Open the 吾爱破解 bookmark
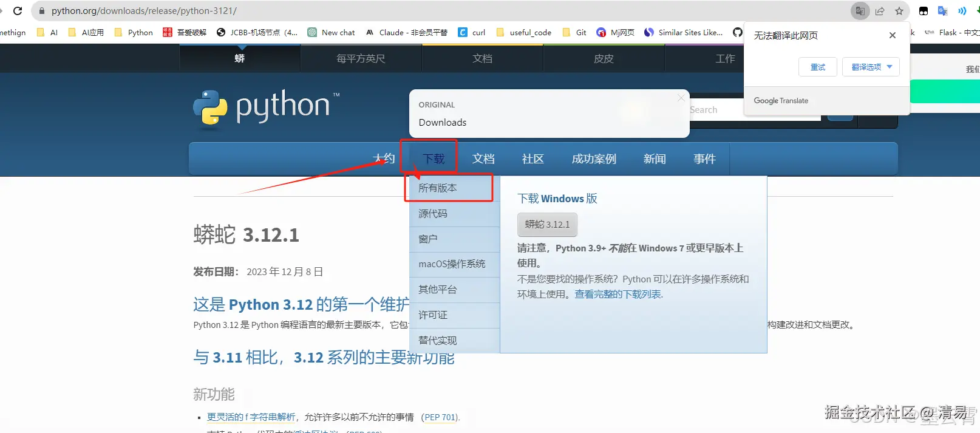 coord(185,33)
